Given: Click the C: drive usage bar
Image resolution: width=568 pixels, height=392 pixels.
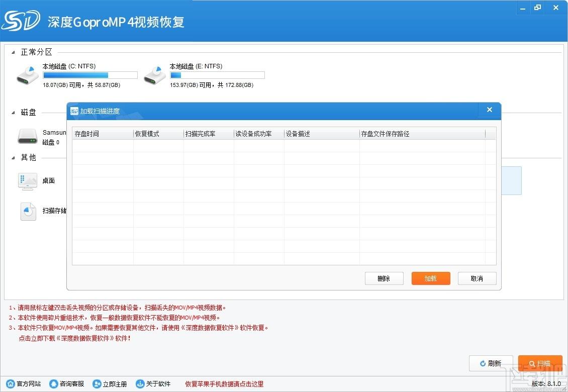Looking at the screenshot, I should point(90,75).
